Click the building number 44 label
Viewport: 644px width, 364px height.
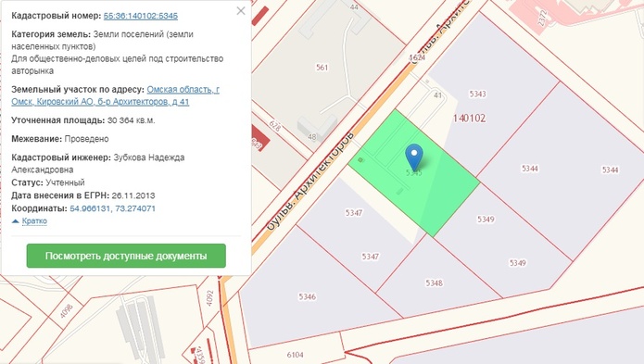(354, 7)
